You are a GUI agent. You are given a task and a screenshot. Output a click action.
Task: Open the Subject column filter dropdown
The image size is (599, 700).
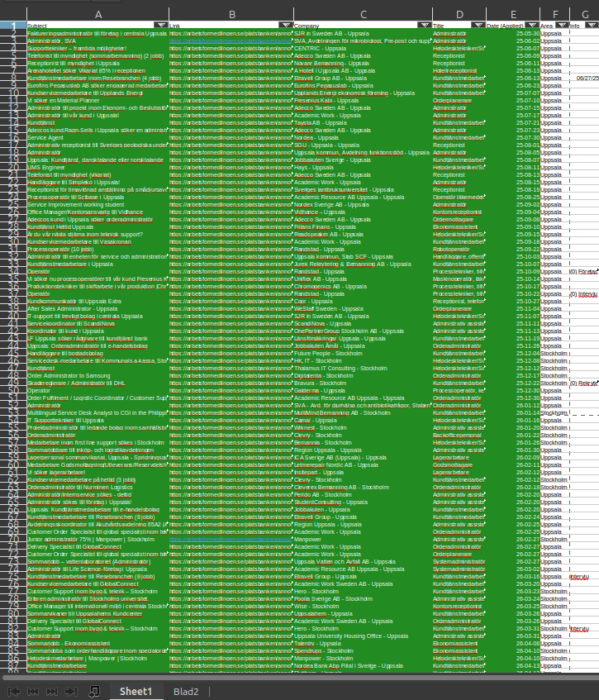click(161, 26)
